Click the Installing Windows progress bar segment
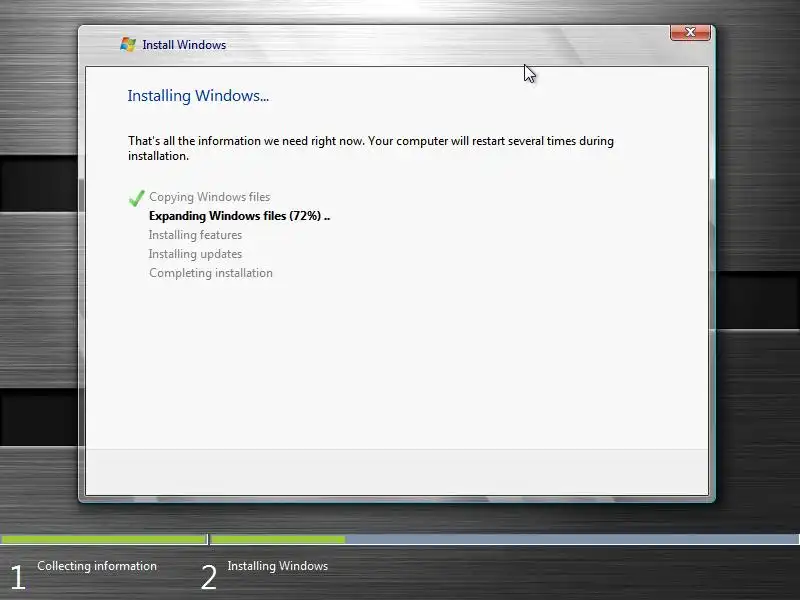 (504, 539)
